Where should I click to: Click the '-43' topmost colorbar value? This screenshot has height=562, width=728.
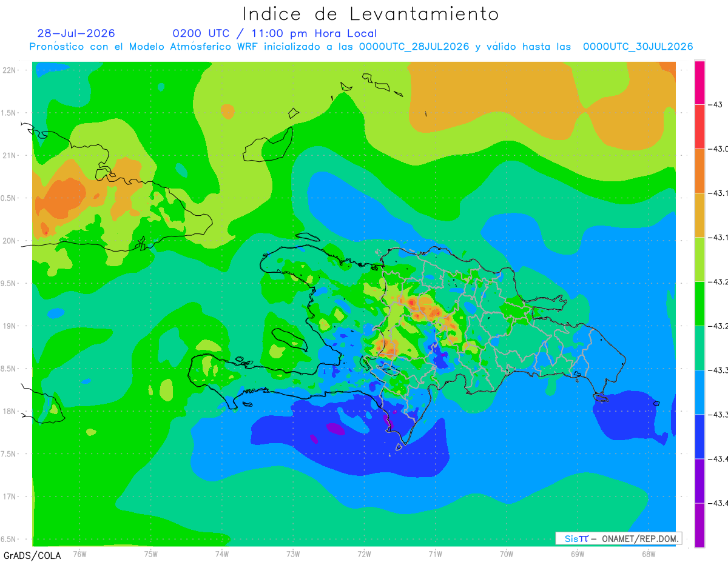coord(716,105)
